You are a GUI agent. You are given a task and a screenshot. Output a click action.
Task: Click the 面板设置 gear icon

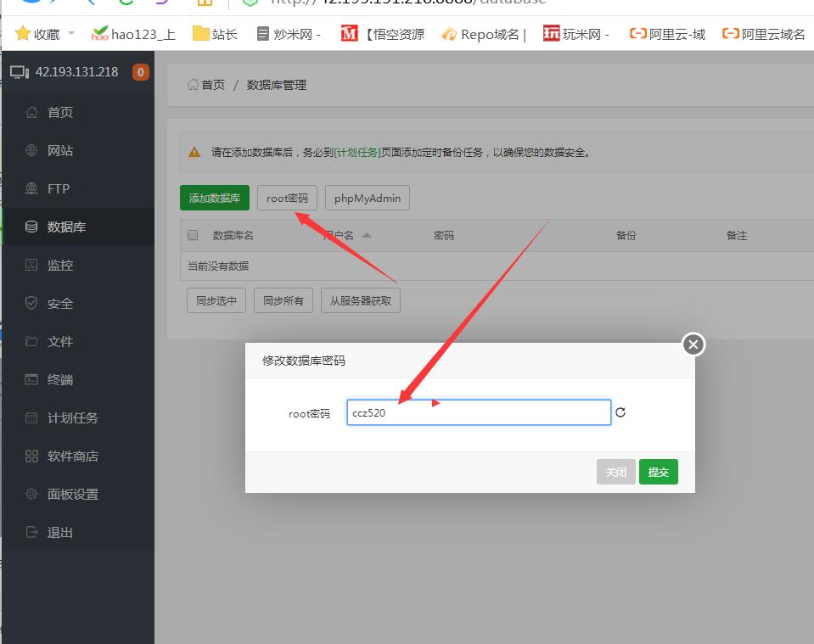tap(31, 494)
